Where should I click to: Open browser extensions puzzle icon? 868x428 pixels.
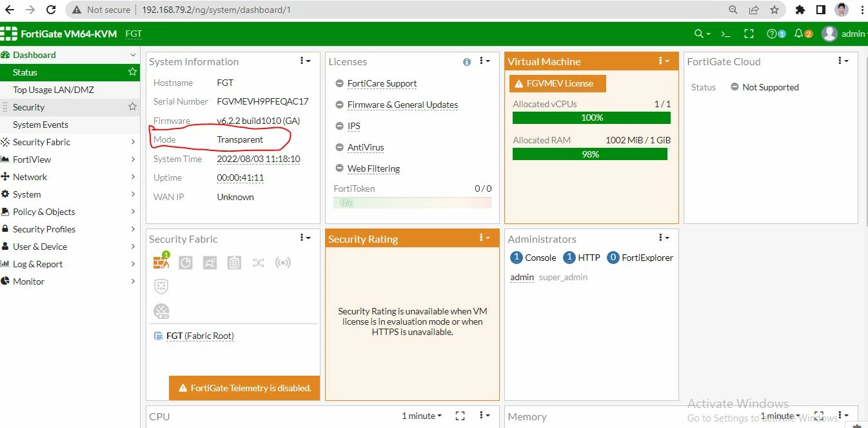pos(800,10)
